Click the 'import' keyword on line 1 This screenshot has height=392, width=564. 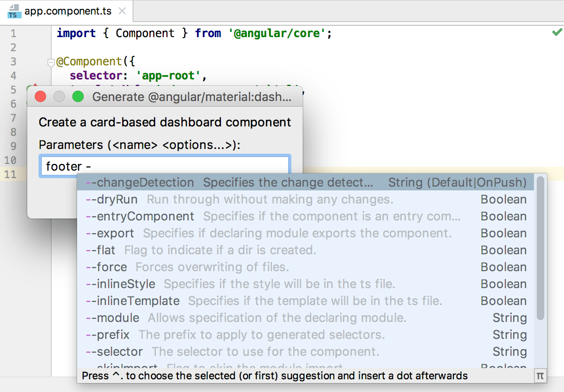coord(76,33)
